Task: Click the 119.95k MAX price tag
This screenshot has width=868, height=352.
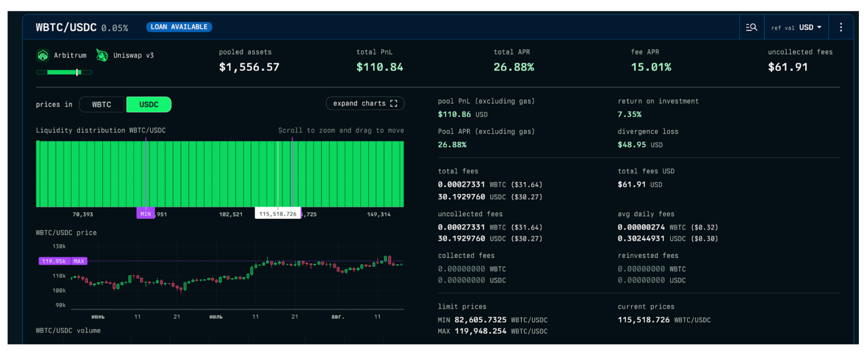Action: [x=63, y=261]
